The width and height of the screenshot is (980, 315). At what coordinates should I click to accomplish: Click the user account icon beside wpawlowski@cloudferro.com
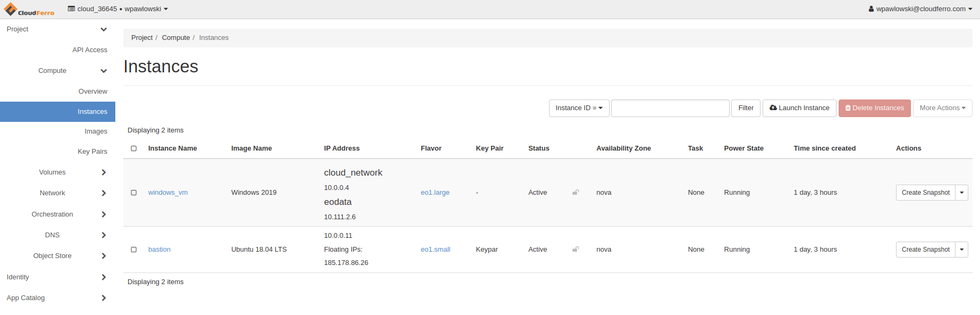click(871, 9)
